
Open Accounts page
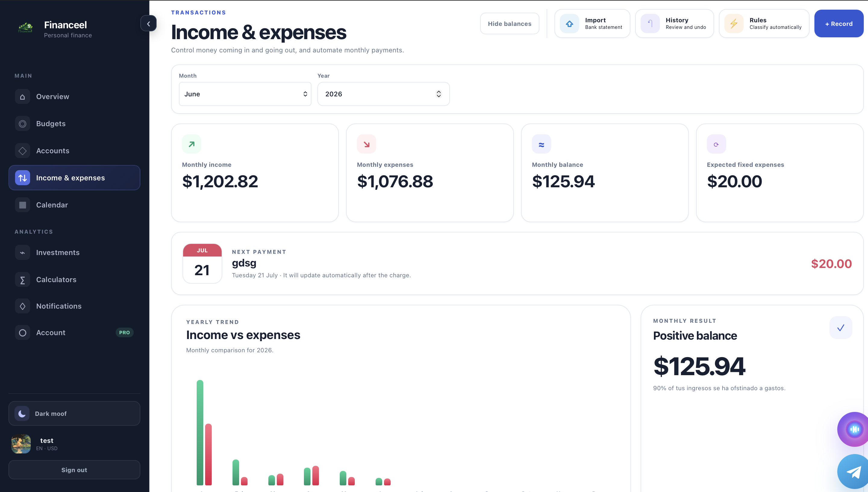tap(74, 151)
